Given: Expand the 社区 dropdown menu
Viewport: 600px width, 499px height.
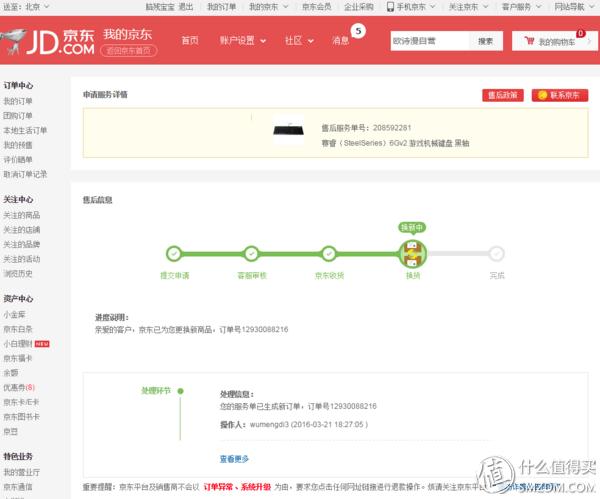Looking at the screenshot, I should coord(298,41).
